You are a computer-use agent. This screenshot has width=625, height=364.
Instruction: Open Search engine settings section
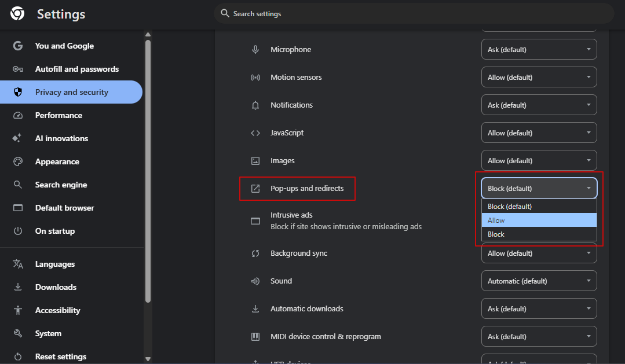point(71,185)
